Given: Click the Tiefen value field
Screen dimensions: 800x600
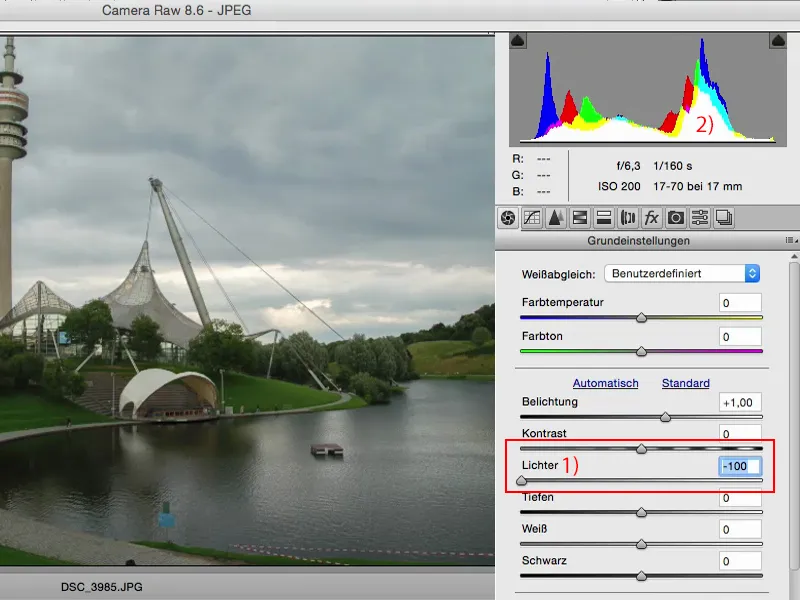Looking at the screenshot, I should pos(740,498).
